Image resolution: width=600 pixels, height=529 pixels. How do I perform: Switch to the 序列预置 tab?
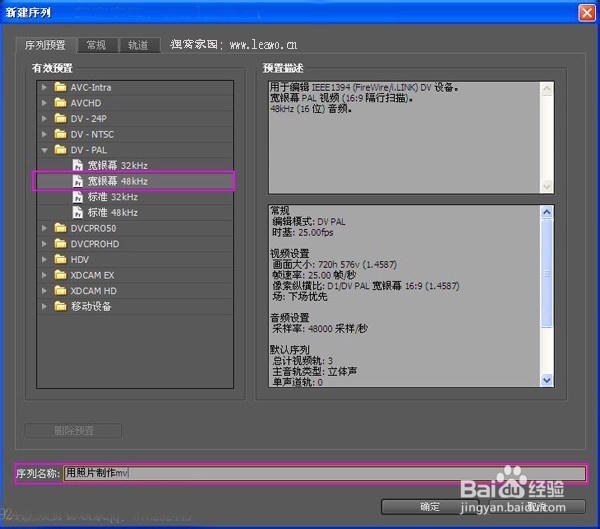click(x=45, y=45)
